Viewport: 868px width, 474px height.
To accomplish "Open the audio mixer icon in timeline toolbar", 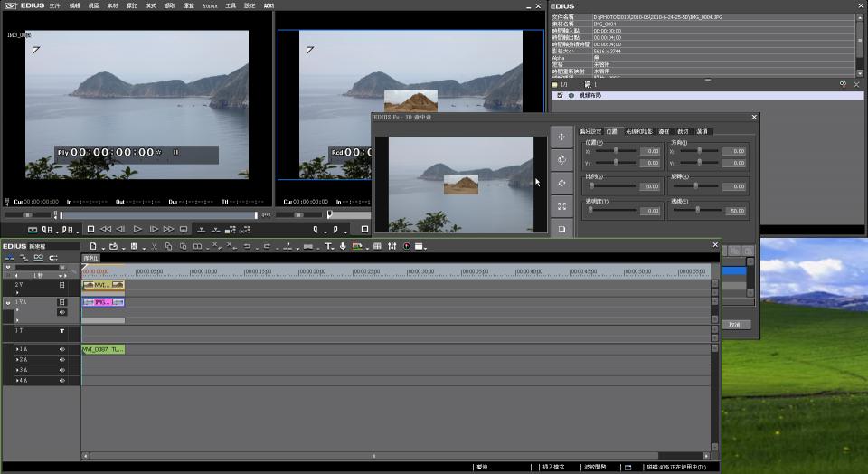I will (x=392, y=246).
